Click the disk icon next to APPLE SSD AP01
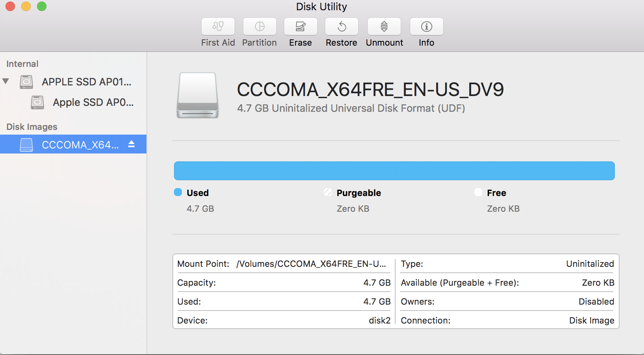644x355 pixels. (x=26, y=81)
